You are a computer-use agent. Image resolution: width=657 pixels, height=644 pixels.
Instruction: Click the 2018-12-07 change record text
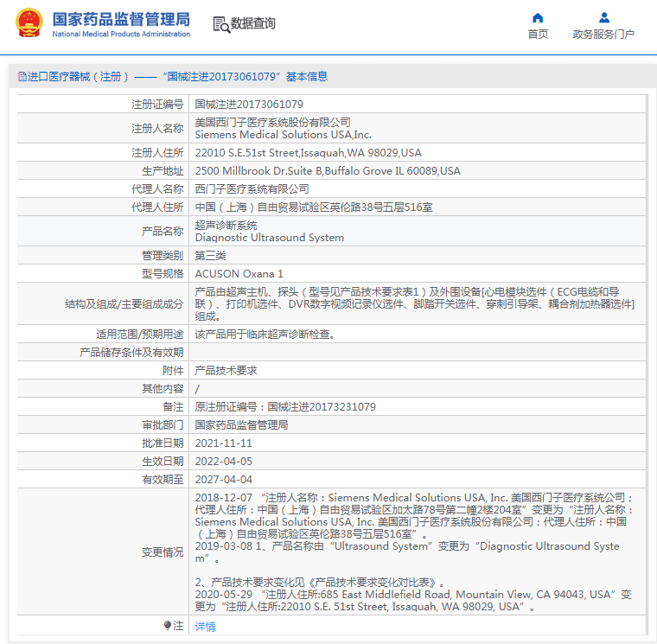click(413, 516)
